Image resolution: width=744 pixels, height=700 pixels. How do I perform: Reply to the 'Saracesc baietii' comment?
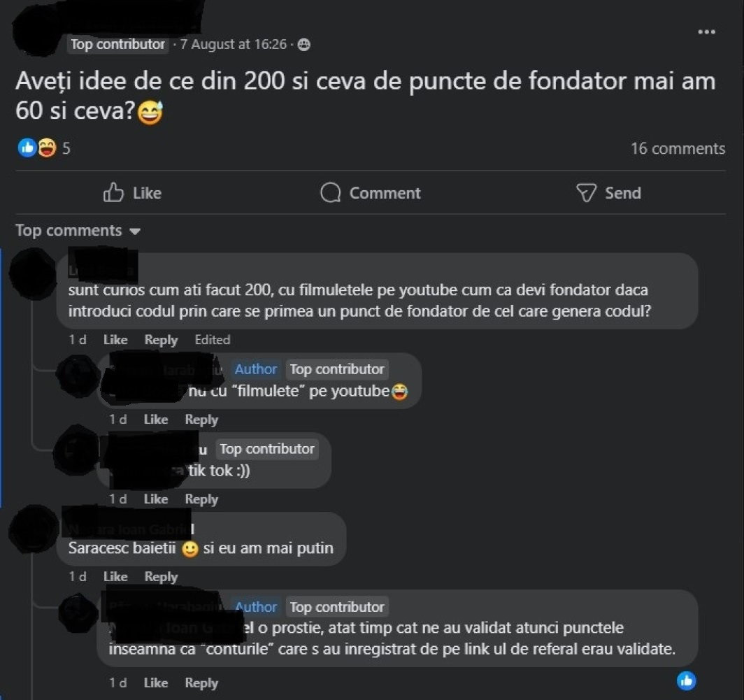coord(161,577)
